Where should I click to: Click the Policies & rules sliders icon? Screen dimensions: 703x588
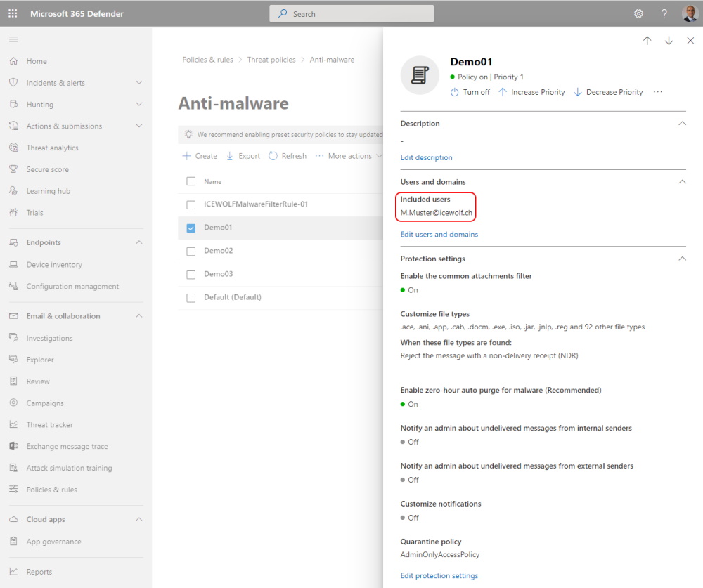13,489
